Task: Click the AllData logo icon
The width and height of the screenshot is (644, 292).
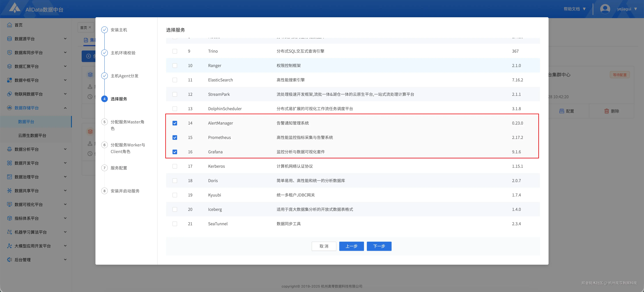Action: coord(15,8)
